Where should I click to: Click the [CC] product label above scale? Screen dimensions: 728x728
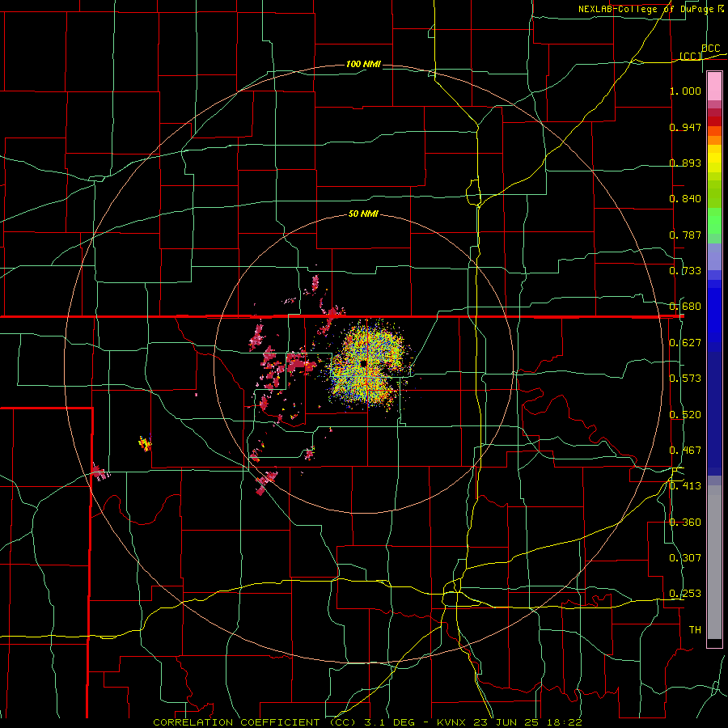coord(691,56)
